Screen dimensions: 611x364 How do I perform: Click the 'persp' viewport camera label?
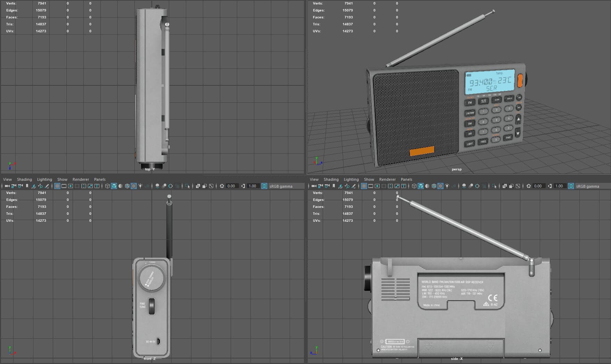[x=456, y=169]
